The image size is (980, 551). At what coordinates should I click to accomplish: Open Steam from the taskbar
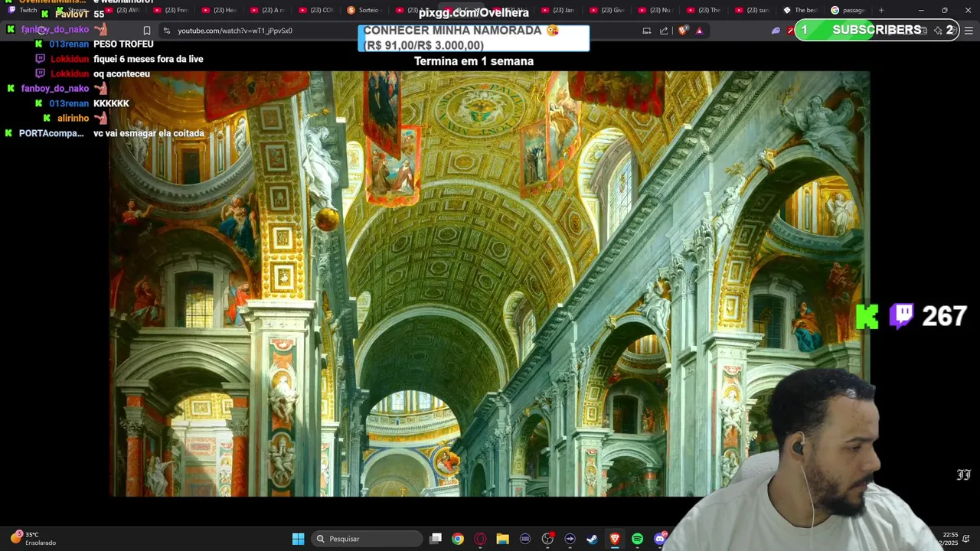click(592, 539)
